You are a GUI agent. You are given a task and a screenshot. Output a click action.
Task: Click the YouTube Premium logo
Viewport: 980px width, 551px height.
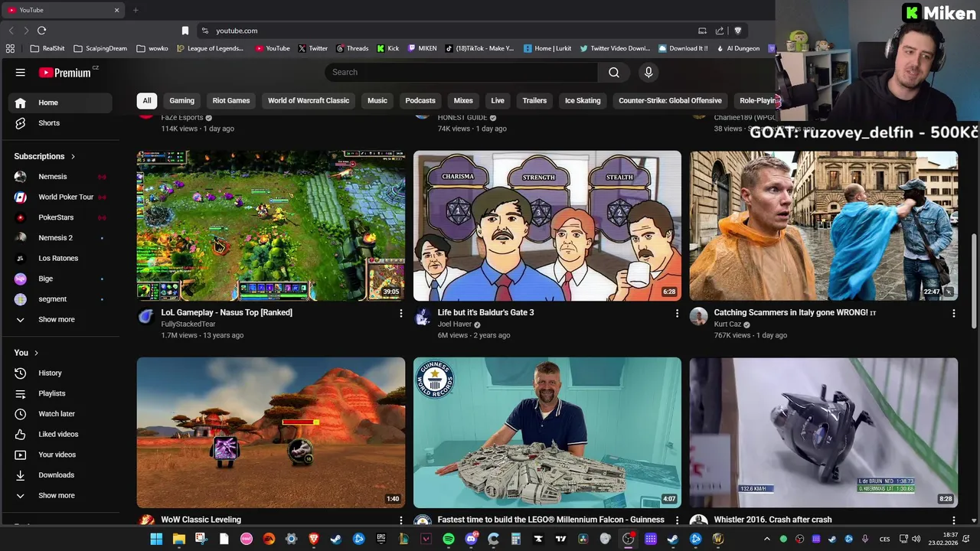point(66,72)
